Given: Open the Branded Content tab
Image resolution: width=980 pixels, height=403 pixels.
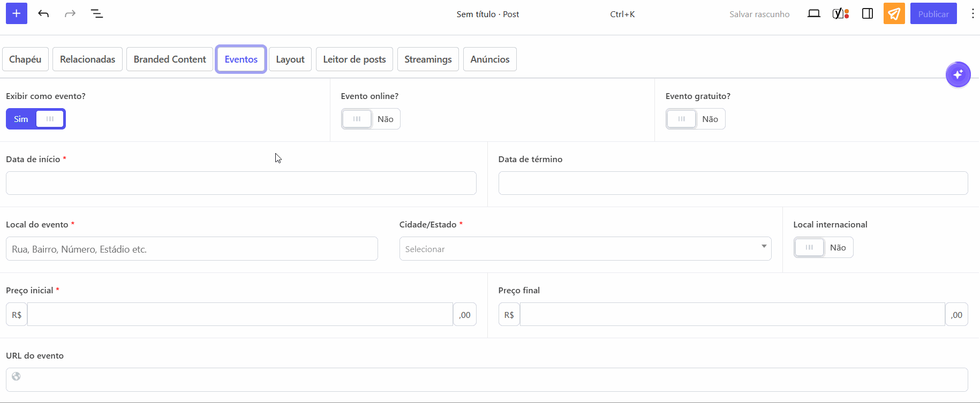Looking at the screenshot, I should pyautogui.click(x=170, y=59).
